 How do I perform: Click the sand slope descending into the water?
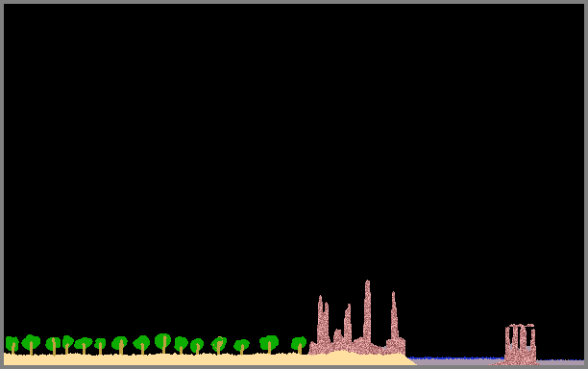pyautogui.click(x=406, y=359)
